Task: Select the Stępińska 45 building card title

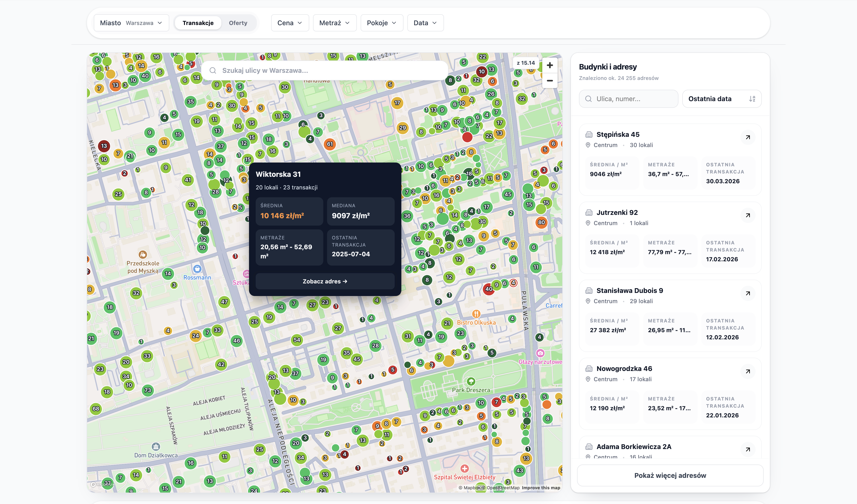Action: [618, 135]
